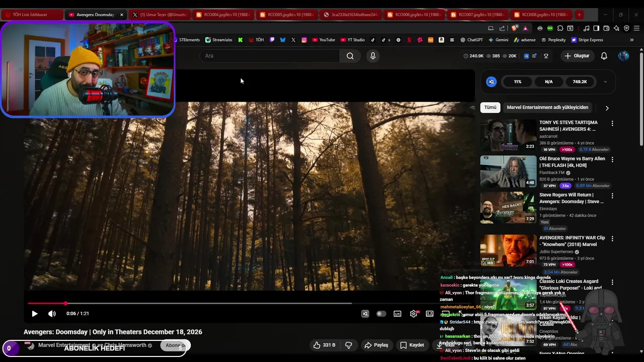Open Old Bruce Wayne vs Barry Allen video title

point(572,161)
